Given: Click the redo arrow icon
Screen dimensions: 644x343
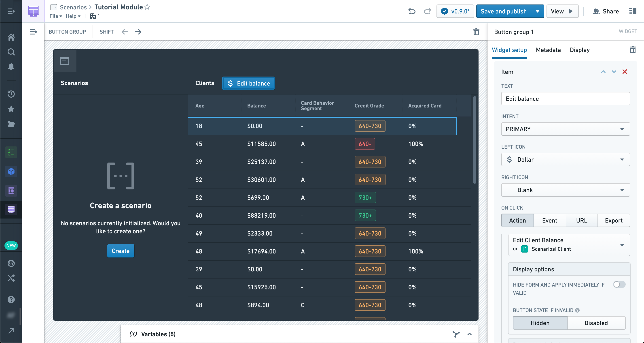Looking at the screenshot, I should 428,11.
